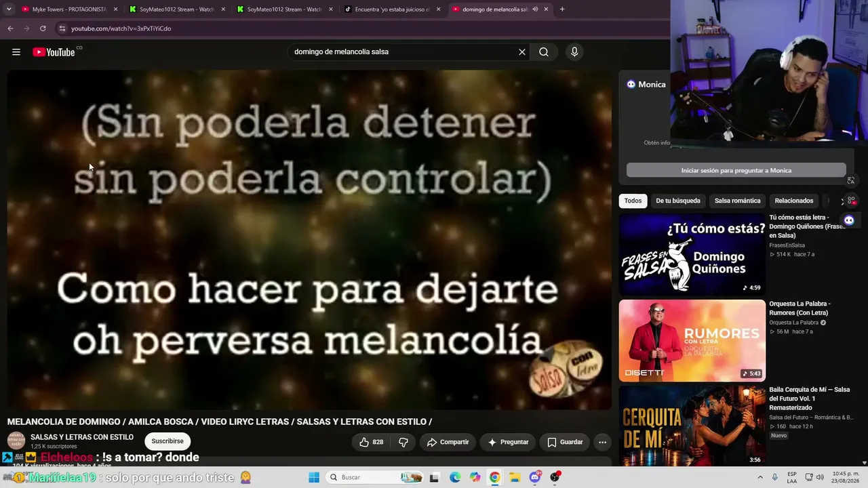
Task: Switch to the TikTok Encuentra tab
Action: pos(392,9)
